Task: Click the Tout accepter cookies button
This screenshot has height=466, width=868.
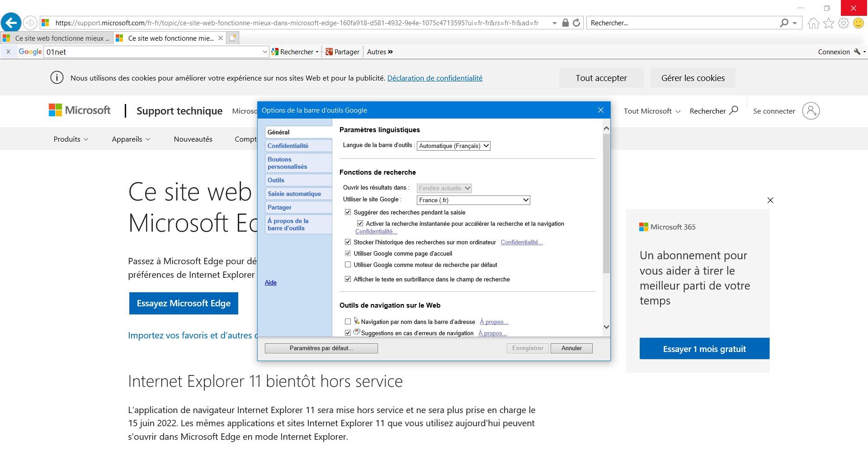Action: point(601,78)
